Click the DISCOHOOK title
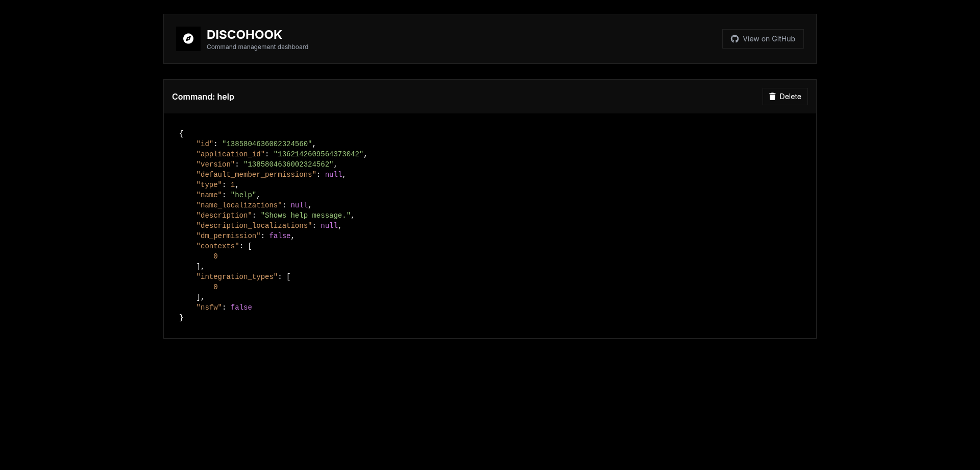This screenshot has height=470, width=980. pos(244,35)
